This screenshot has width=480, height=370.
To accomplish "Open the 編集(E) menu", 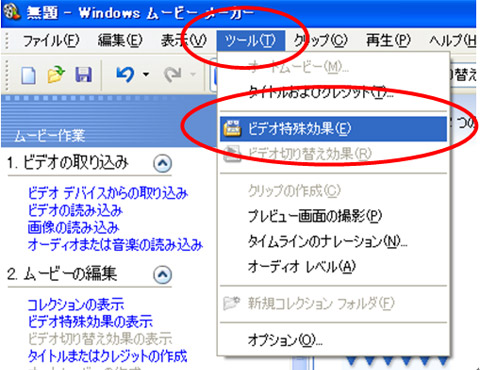I will (x=120, y=41).
